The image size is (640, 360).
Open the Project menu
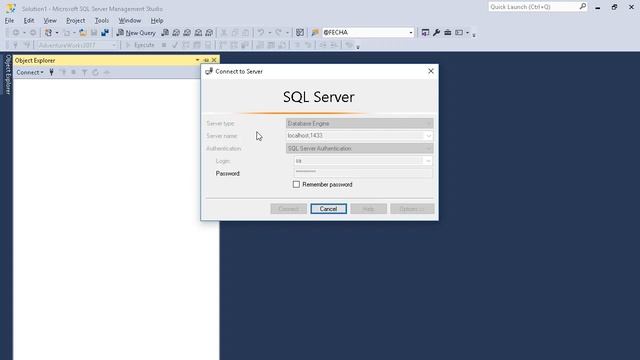pos(76,20)
